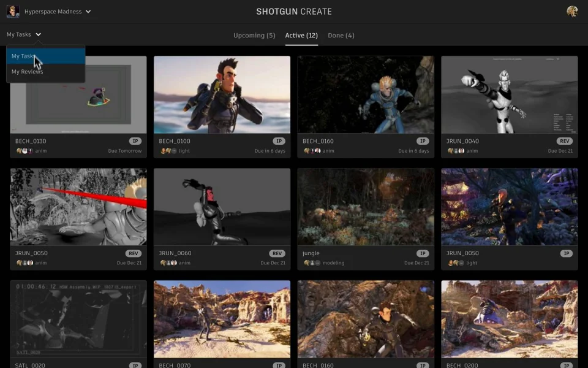
Task: Click assignee avatars on jungle card
Action: pyautogui.click(x=312, y=263)
